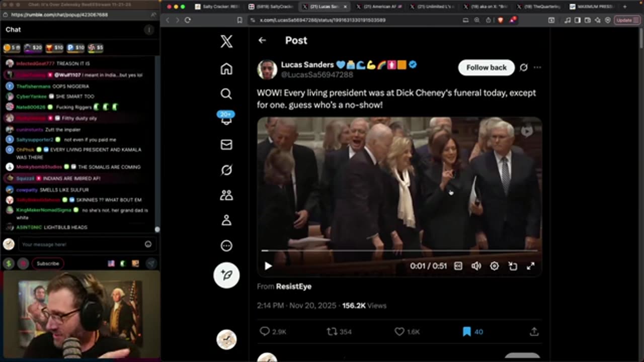This screenshot has height=362, width=644.
Task: Open emoji picker in chat input
Action: click(x=148, y=244)
